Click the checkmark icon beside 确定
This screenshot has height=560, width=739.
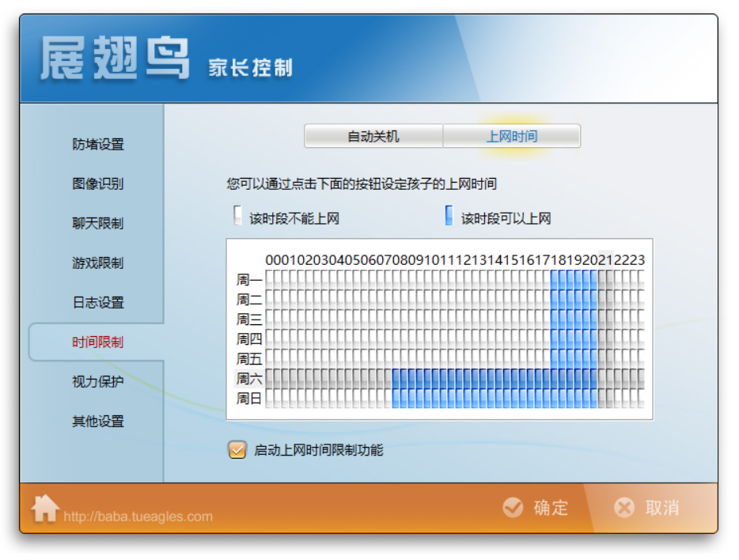point(513,508)
